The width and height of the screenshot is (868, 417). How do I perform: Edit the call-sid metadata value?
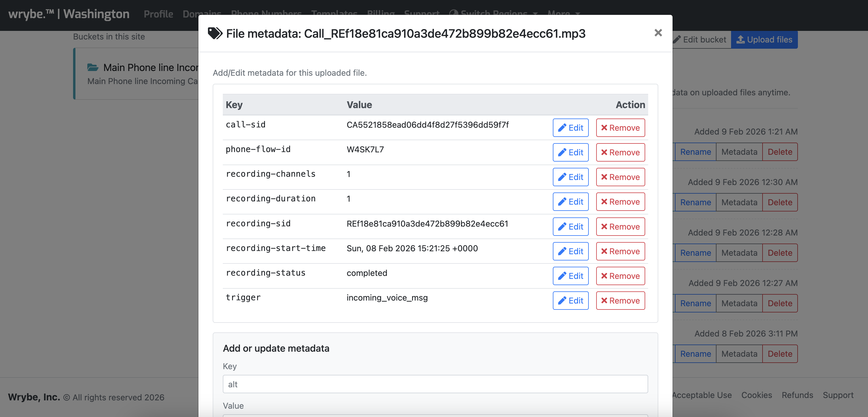570,128
